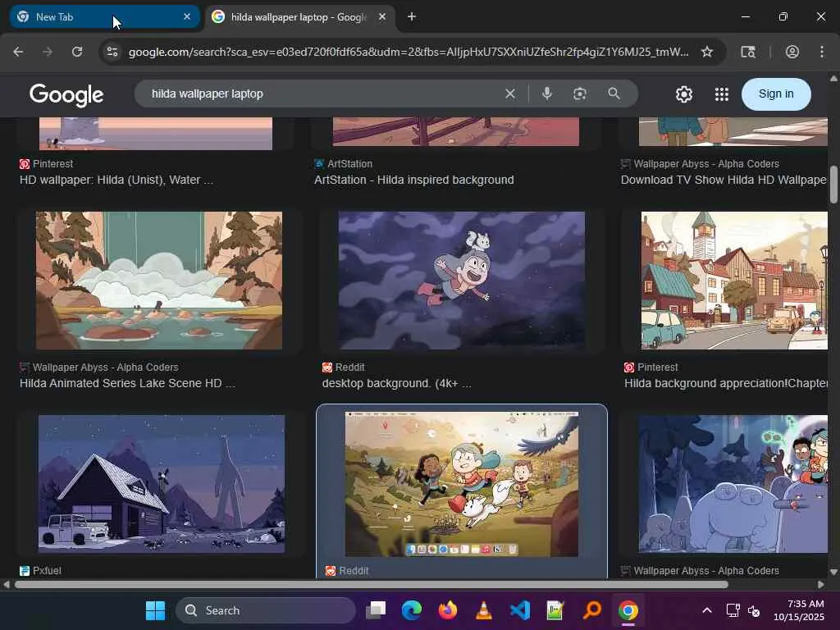Image resolution: width=840 pixels, height=630 pixels.
Task: Clear the search box with X
Action: coord(510,94)
